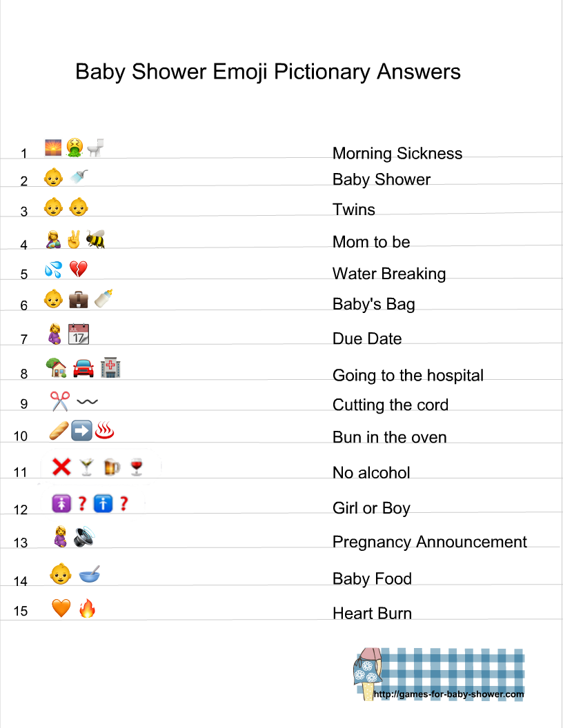Select the calendar emoji

79,335
